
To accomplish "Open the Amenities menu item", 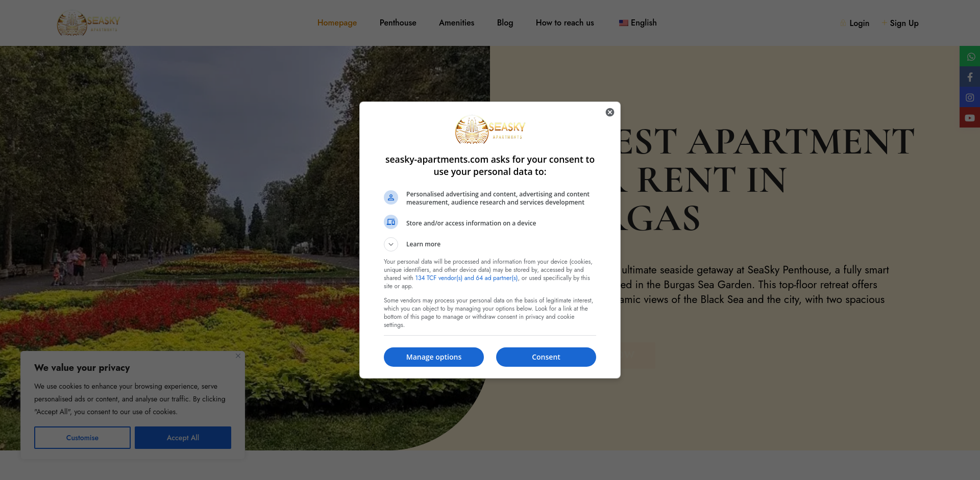I will (x=457, y=23).
